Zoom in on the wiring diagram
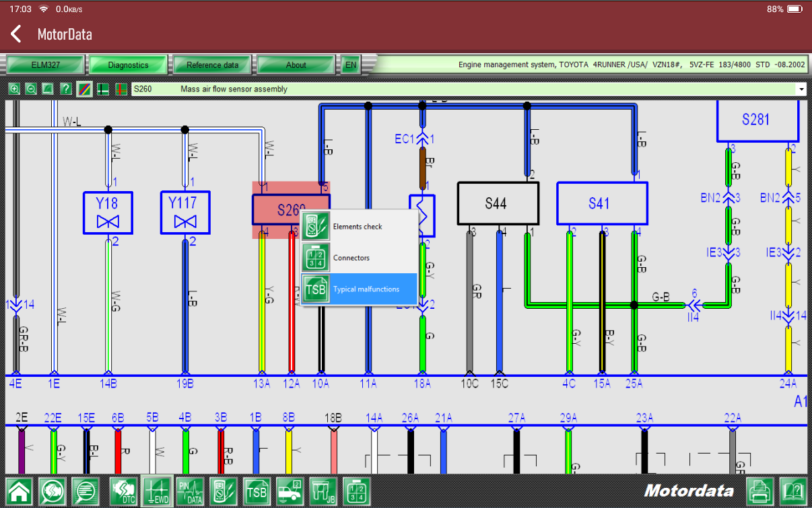 [x=14, y=89]
